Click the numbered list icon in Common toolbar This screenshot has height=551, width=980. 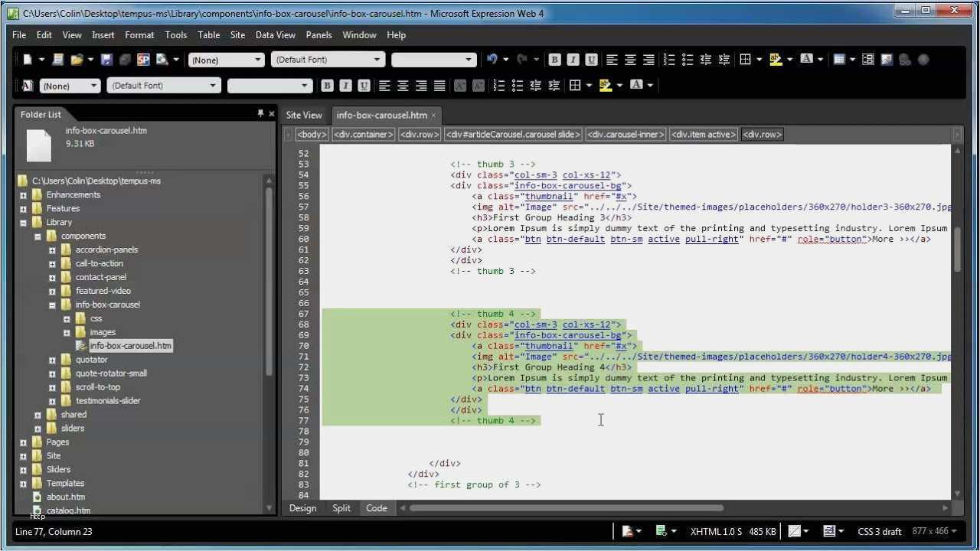(x=669, y=60)
